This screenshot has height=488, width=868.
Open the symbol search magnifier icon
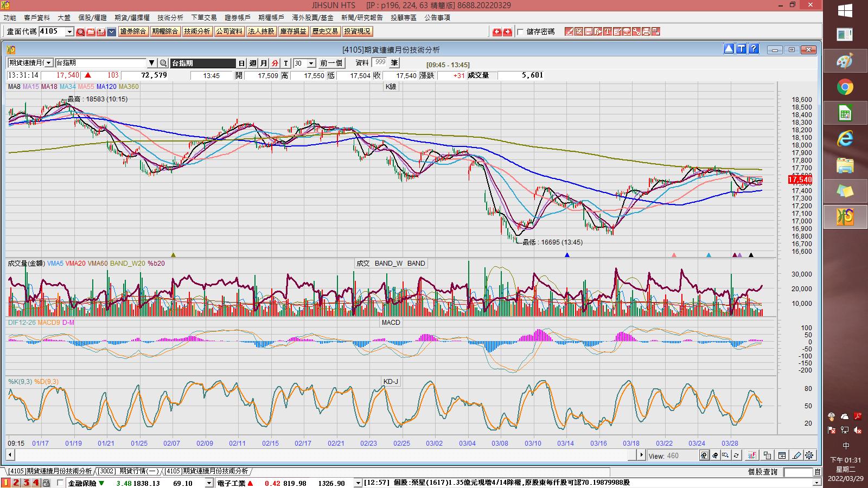pos(163,63)
